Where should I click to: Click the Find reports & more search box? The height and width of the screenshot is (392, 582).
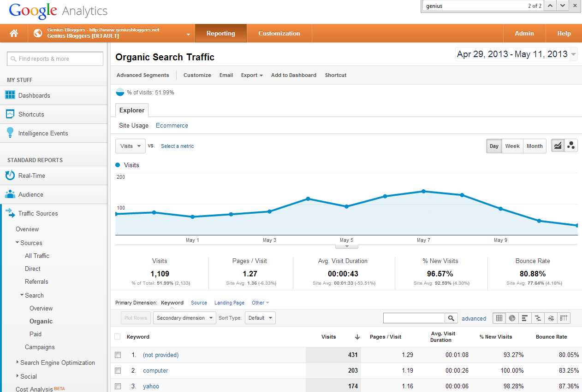[x=55, y=59]
